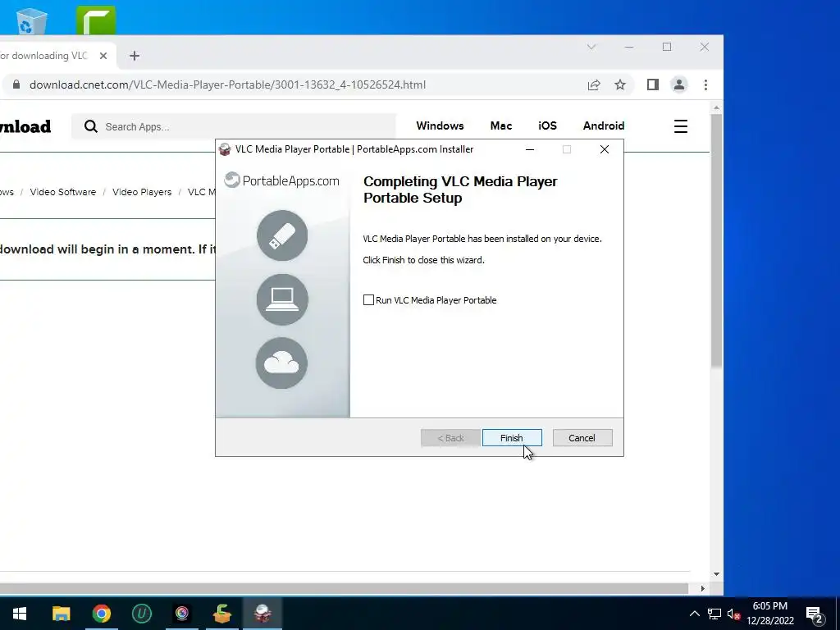Cancel the VLC installer

[x=582, y=438]
